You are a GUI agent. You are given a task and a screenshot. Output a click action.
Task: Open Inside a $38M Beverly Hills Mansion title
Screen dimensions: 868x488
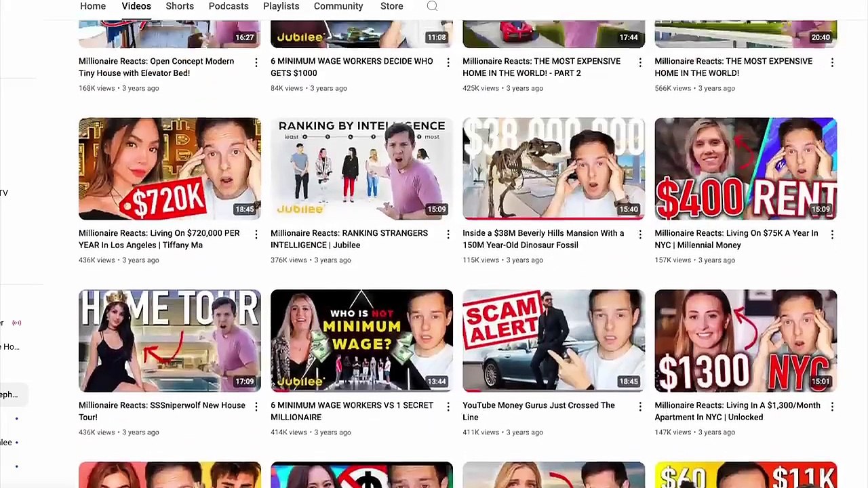[543, 239]
